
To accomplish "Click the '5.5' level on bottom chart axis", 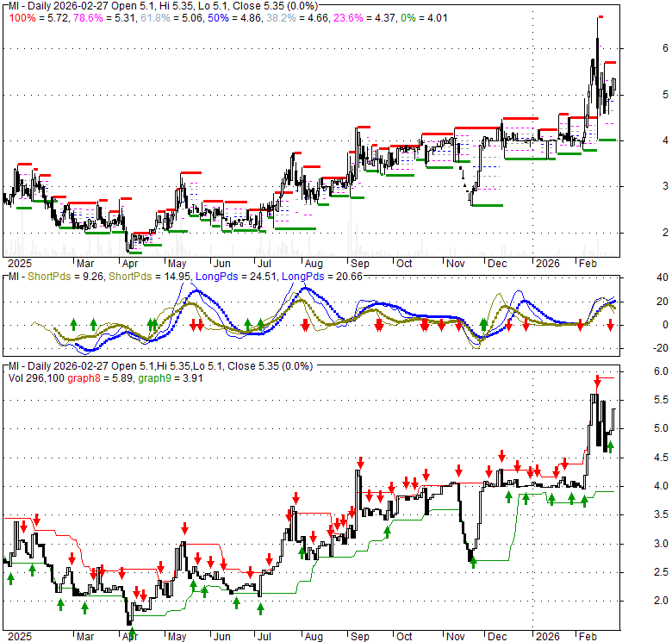I will pos(661,400).
